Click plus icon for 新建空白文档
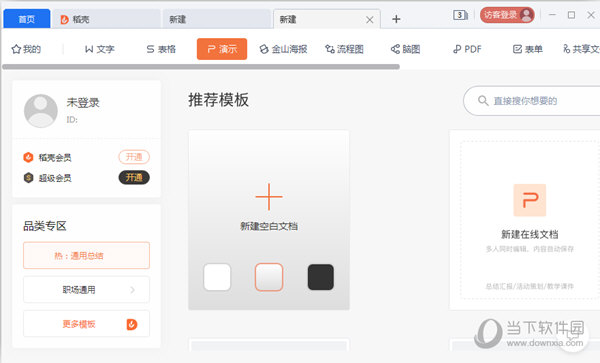The image size is (600, 363). [269, 197]
